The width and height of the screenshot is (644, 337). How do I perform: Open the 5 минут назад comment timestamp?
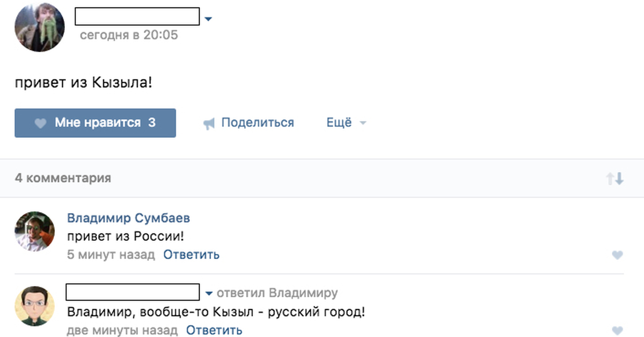click(x=111, y=254)
